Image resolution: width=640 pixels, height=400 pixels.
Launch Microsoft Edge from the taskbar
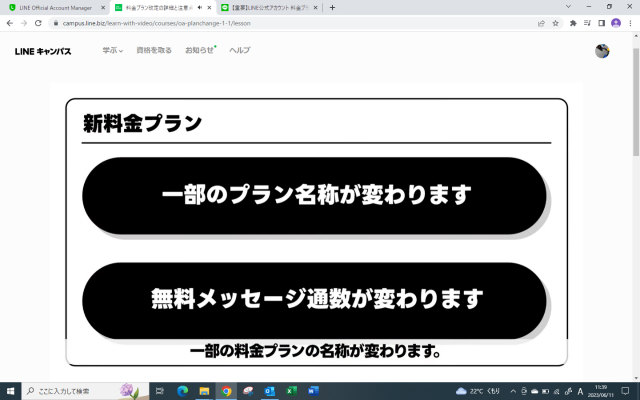click(x=182, y=391)
